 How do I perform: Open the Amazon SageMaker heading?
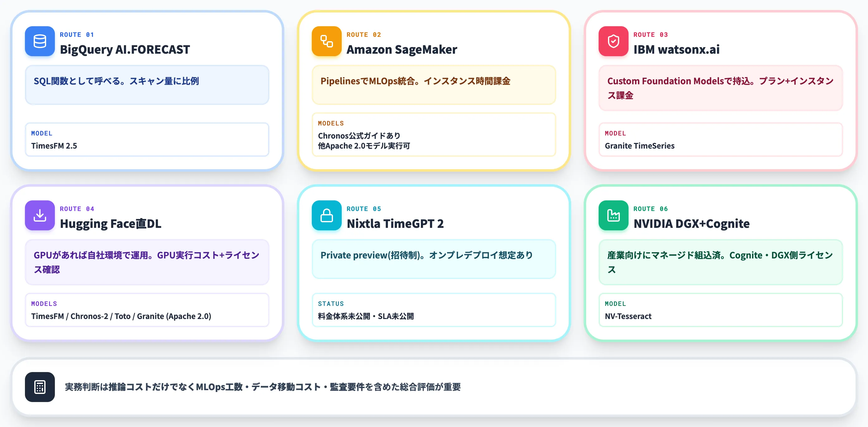[x=402, y=50]
